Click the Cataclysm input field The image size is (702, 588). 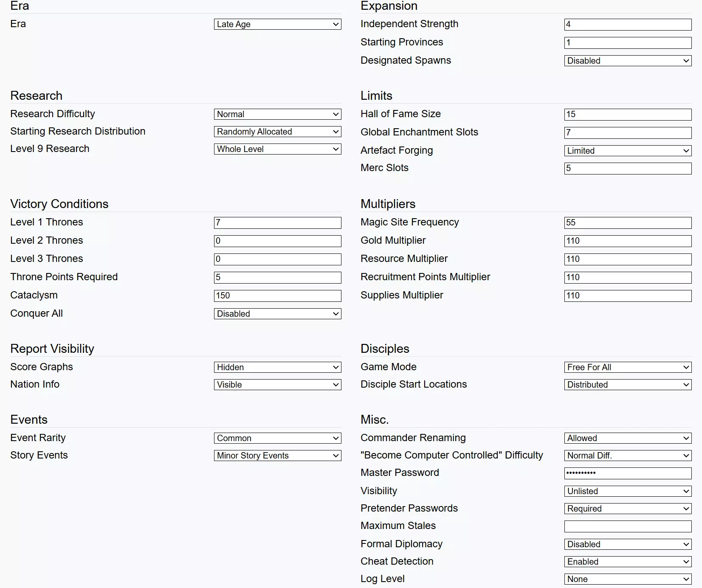coord(277,296)
